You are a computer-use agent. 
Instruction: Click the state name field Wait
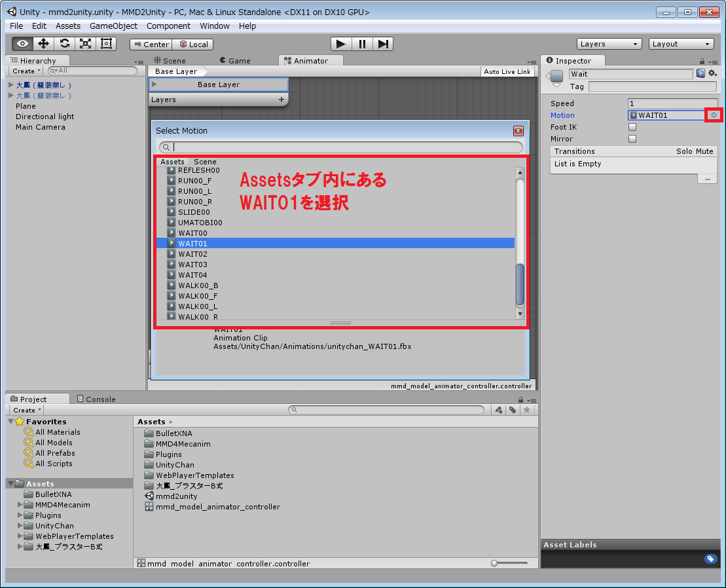[x=630, y=73]
